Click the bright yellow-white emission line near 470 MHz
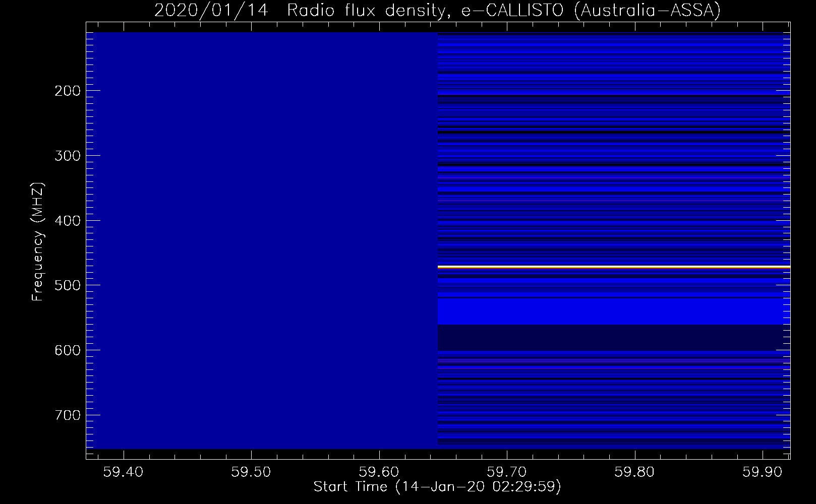Image resolution: width=816 pixels, height=504 pixels. tap(614, 267)
